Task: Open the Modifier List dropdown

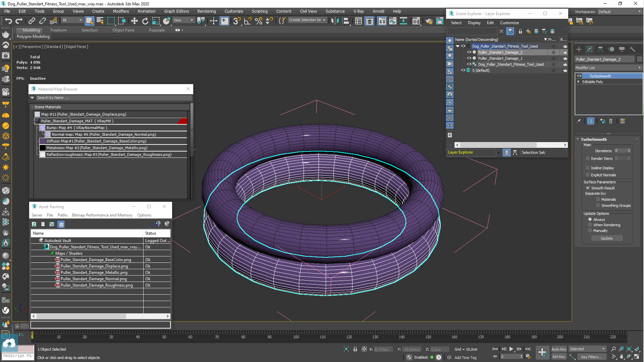Action: [x=608, y=67]
